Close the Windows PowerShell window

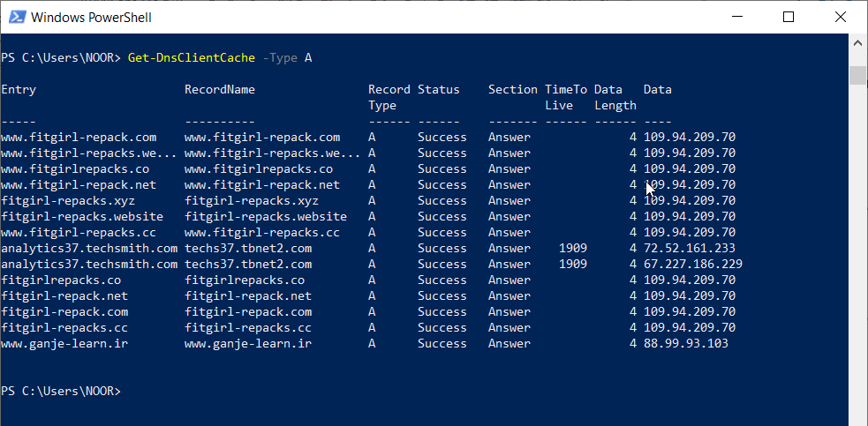[x=841, y=17]
